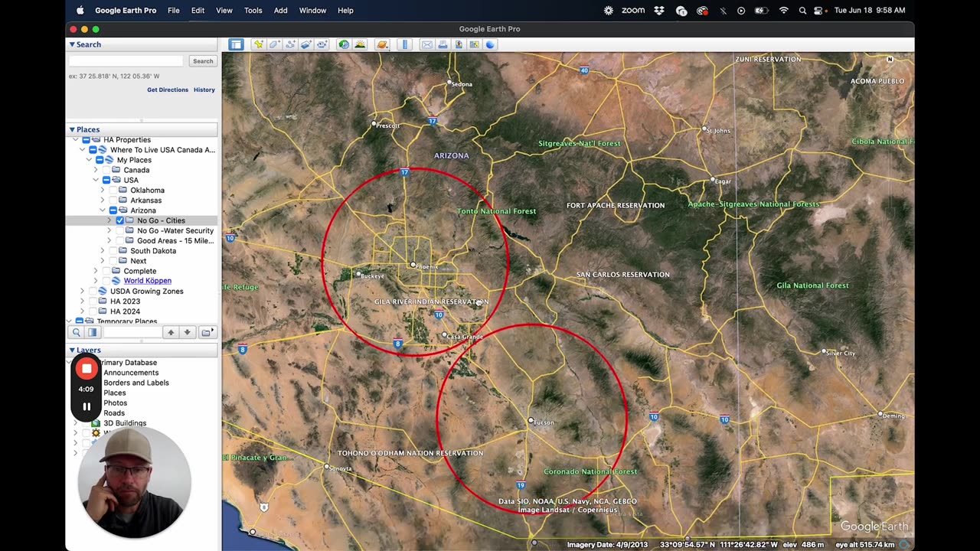Open the search History link

(x=204, y=90)
